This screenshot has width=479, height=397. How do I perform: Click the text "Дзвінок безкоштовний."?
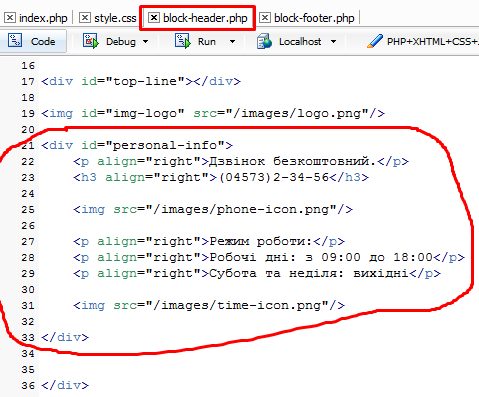point(292,161)
